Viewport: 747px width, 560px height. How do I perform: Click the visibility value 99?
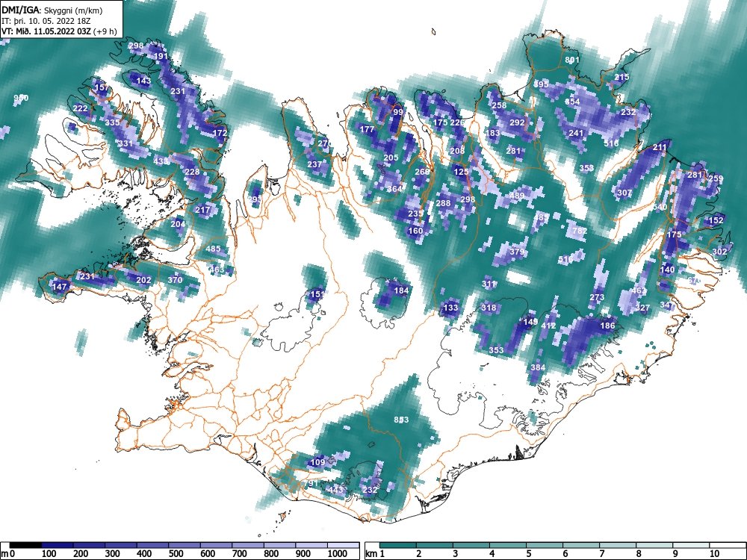coord(398,113)
